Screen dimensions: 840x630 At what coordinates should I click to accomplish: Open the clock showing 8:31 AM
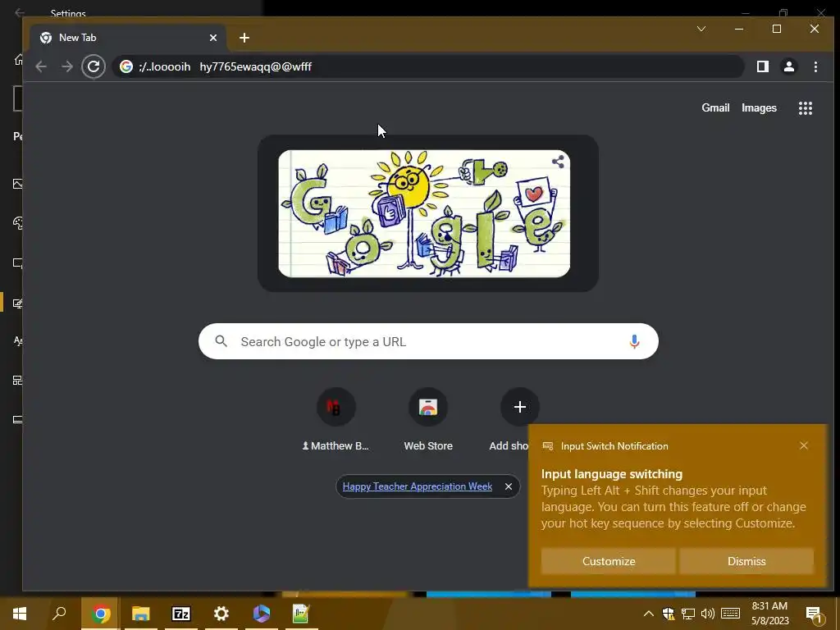point(769,614)
